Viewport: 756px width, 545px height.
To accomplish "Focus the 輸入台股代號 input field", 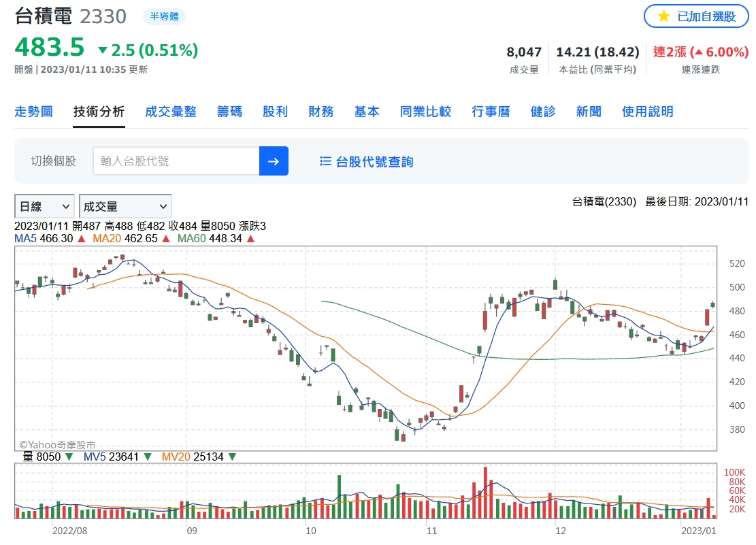I will pos(176,161).
